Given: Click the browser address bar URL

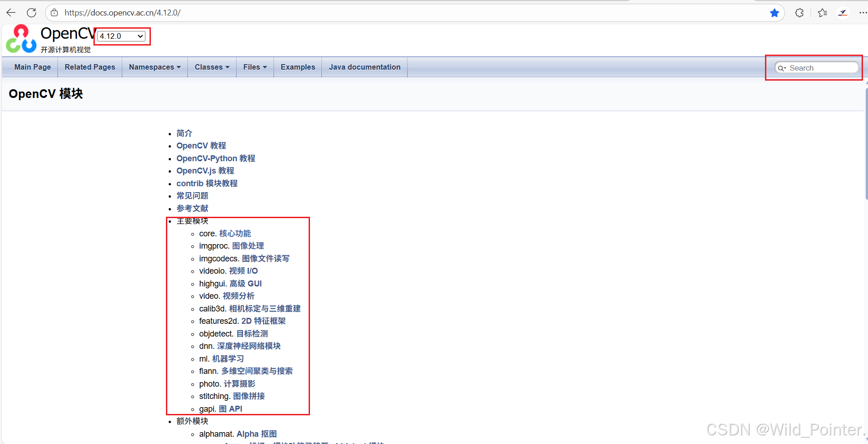Looking at the screenshot, I should pyautogui.click(x=123, y=13).
